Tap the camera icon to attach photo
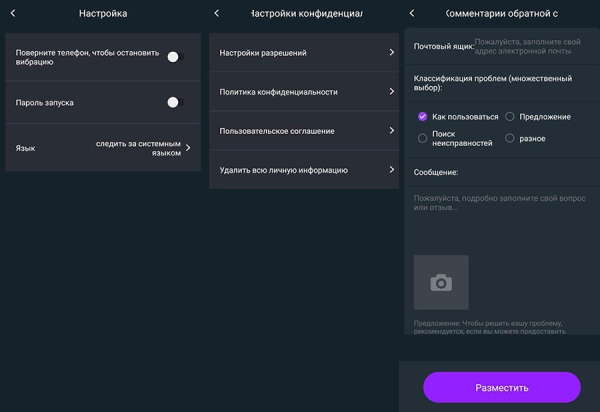The image size is (600, 412). point(441,282)
